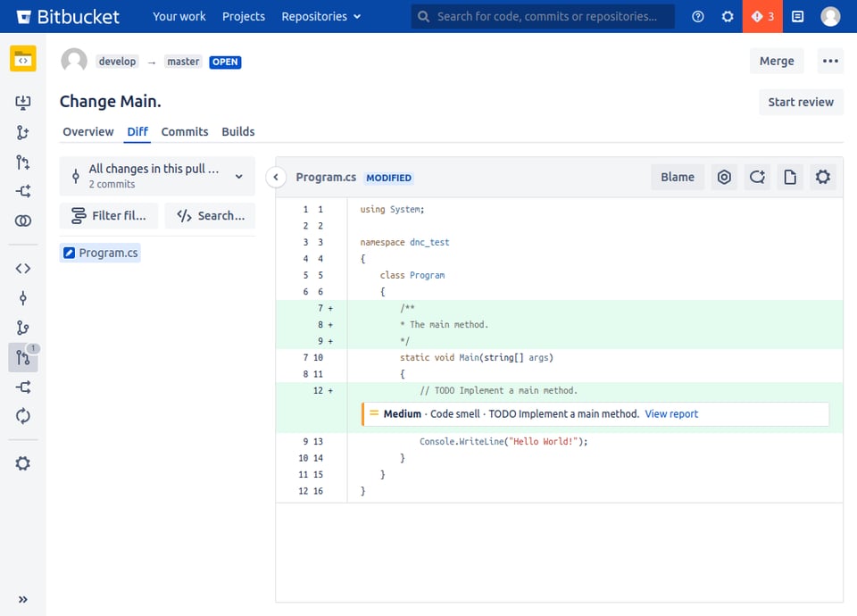Switch to the Builds tab
This screenshot has height=616, width=857.
click(x=238, y=132)
